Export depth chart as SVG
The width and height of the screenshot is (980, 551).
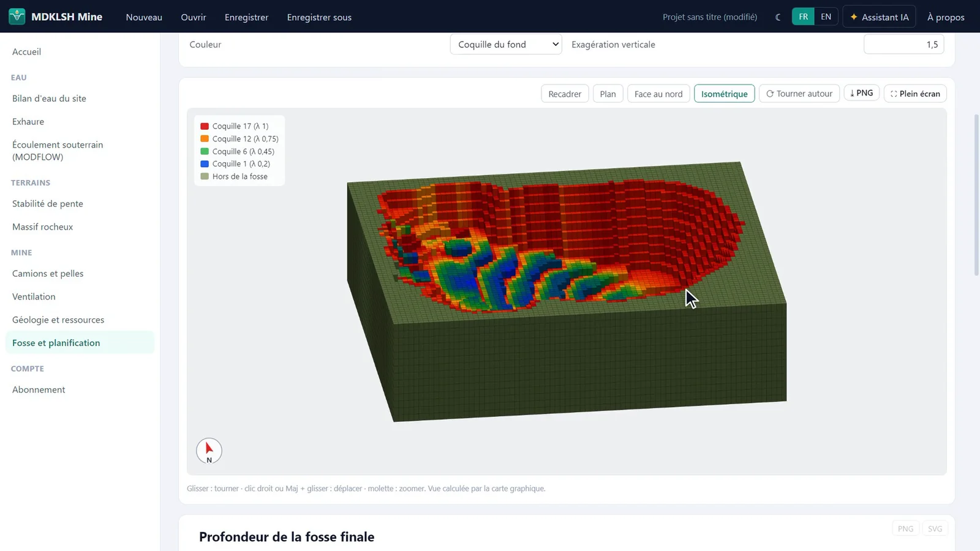coord(935,528)
